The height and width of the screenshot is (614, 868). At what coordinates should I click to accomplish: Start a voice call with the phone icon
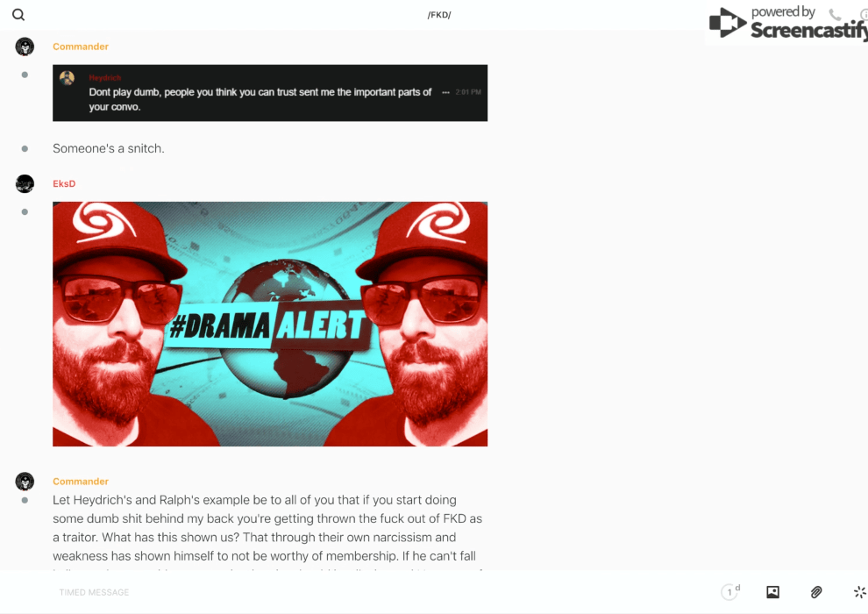pyautogui.click(x=835, y=14)
